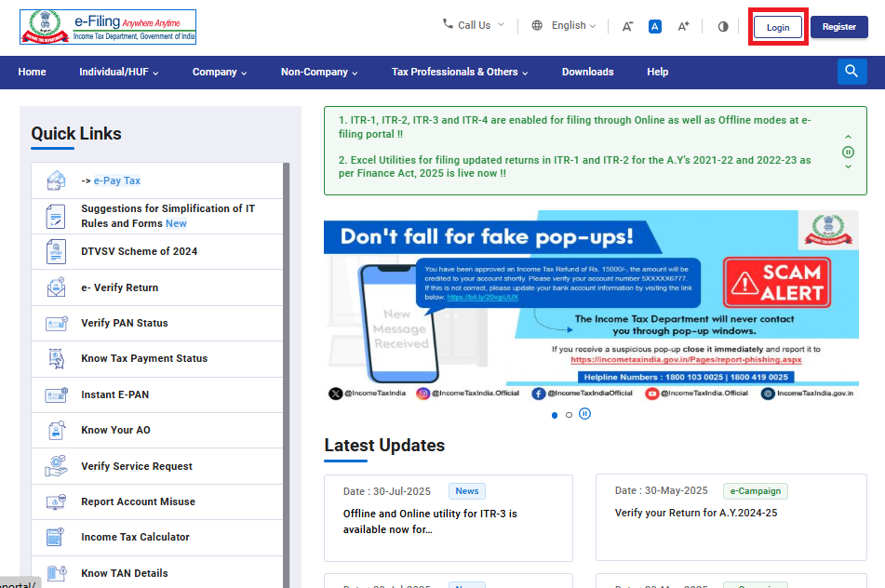Open the Downloads menu item
The width and height of the screenshot is (885, 588).
(587, 72)
